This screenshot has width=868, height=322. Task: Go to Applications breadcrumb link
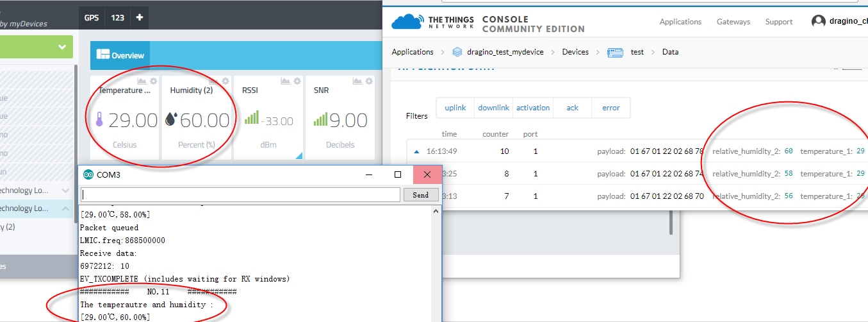pos(413,52)
